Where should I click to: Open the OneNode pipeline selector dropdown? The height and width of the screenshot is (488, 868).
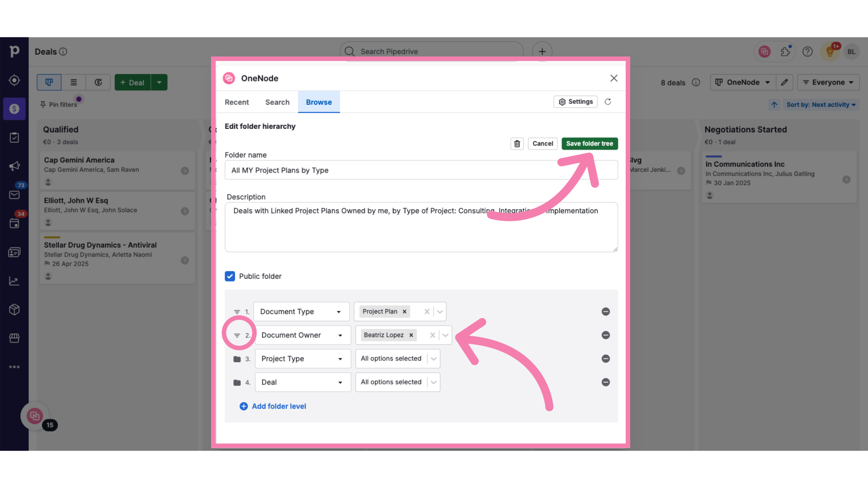[x=743, y=82]
